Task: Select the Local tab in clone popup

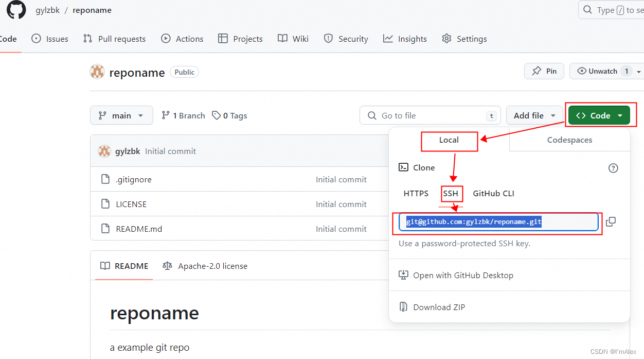Action: [449, 140]
